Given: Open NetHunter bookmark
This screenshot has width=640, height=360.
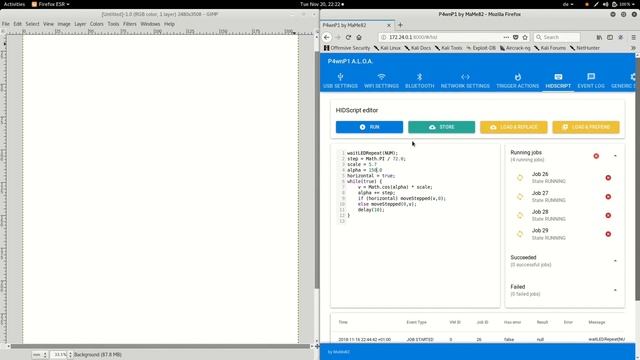Looking at the screenshot, I should (584, 48).
